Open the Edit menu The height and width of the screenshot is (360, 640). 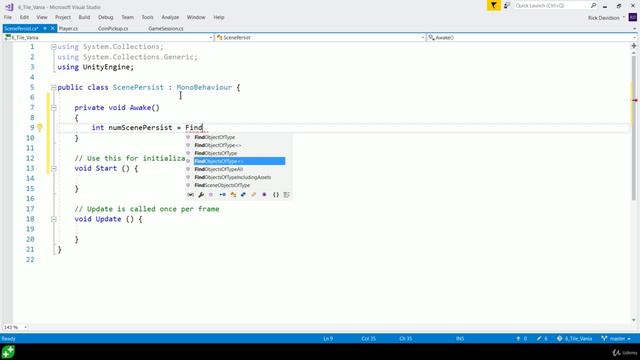(24, 17)
